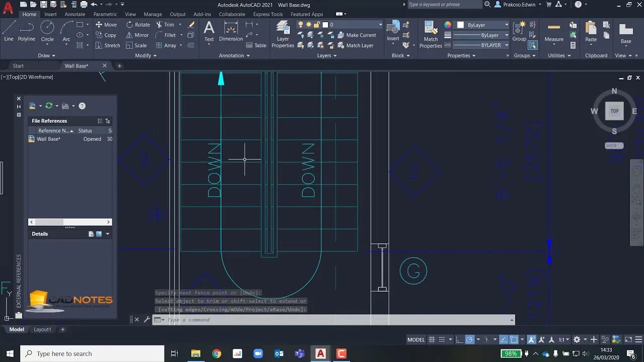Toggle drawing grid display in status bar

(x=432, y=340)
